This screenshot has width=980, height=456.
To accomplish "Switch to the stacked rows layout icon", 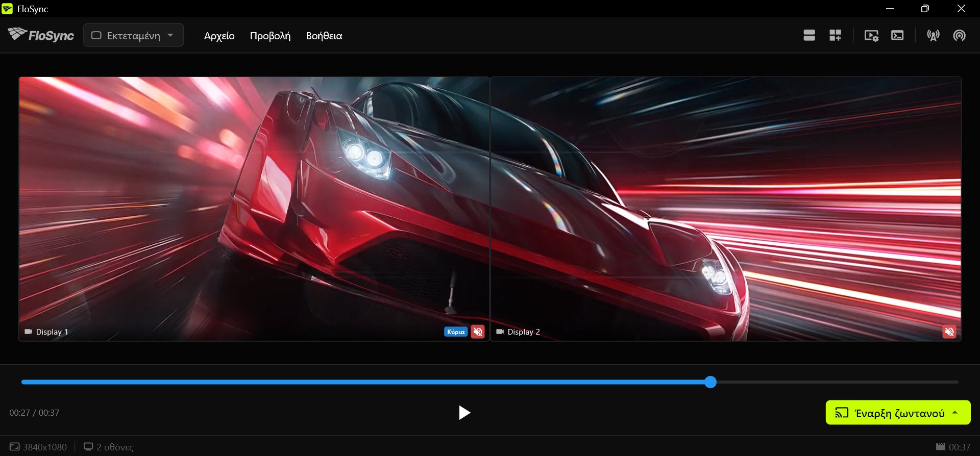I will click(x=809, y=35).
